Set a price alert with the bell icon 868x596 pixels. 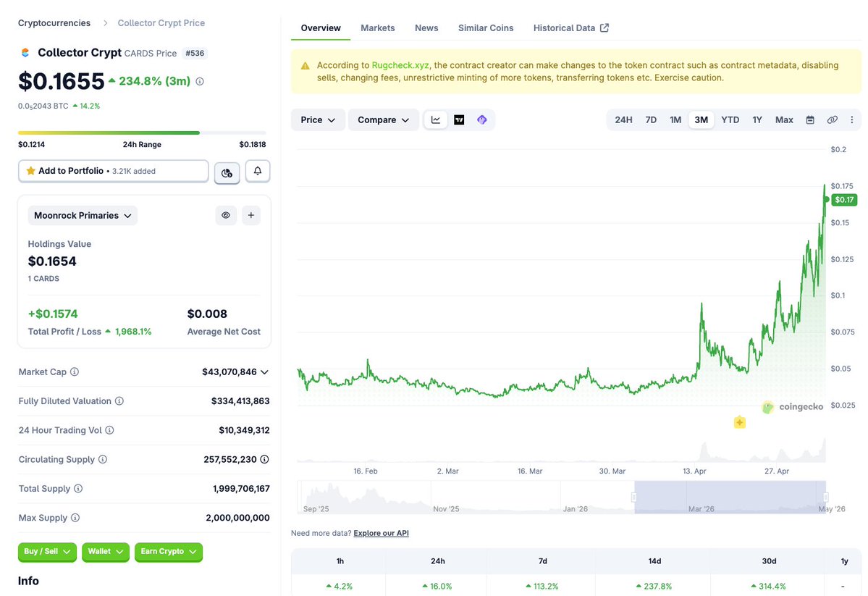(x=258, y=171)
